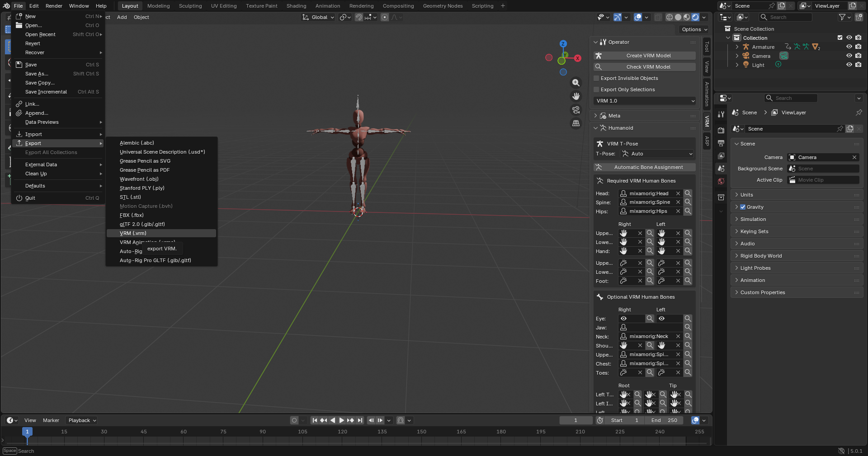Viewport: 868px width, 456px height.
Task: Open the Playback dropdown in timeline
Action: pyautogui.click(x=81, y=420)
